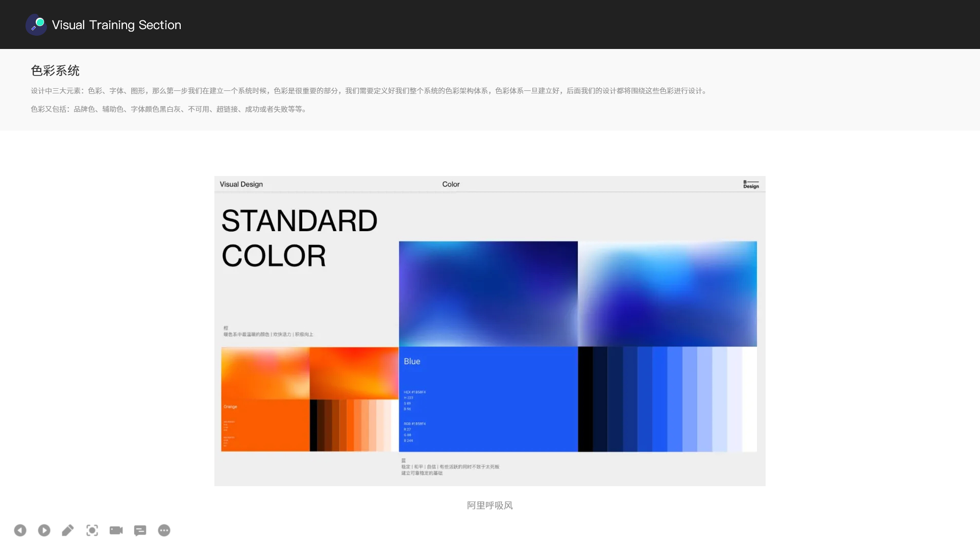Click the magnifier logo in header
The height and width of the screenshot is (551, 980).
point(36,24)
